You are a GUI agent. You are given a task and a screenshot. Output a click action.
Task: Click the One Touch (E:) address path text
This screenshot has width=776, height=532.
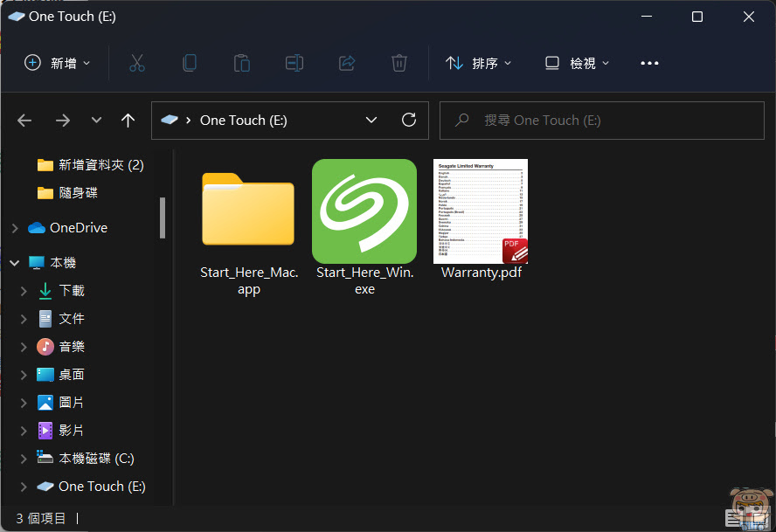244,121
